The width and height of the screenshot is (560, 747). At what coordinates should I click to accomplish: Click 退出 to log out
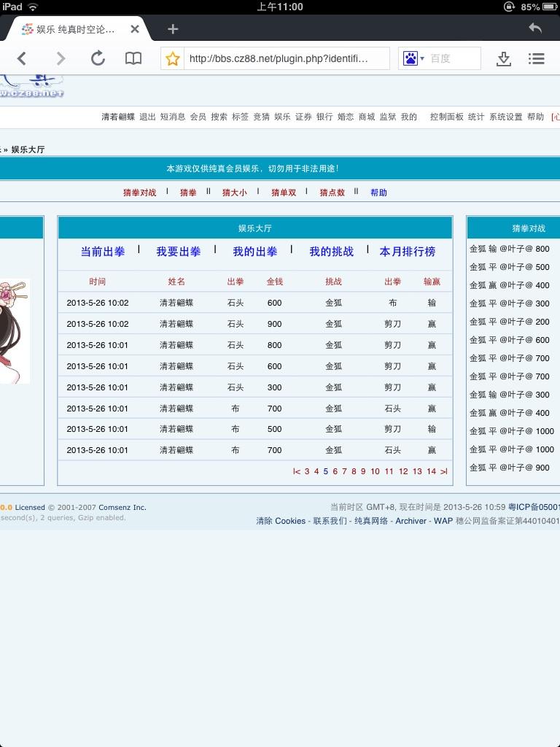[x=147, y=117]
